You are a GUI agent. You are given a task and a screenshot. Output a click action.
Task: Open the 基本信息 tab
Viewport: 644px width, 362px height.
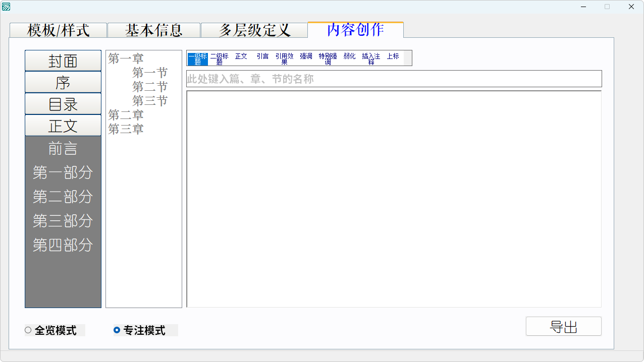[x=154, y=30]
